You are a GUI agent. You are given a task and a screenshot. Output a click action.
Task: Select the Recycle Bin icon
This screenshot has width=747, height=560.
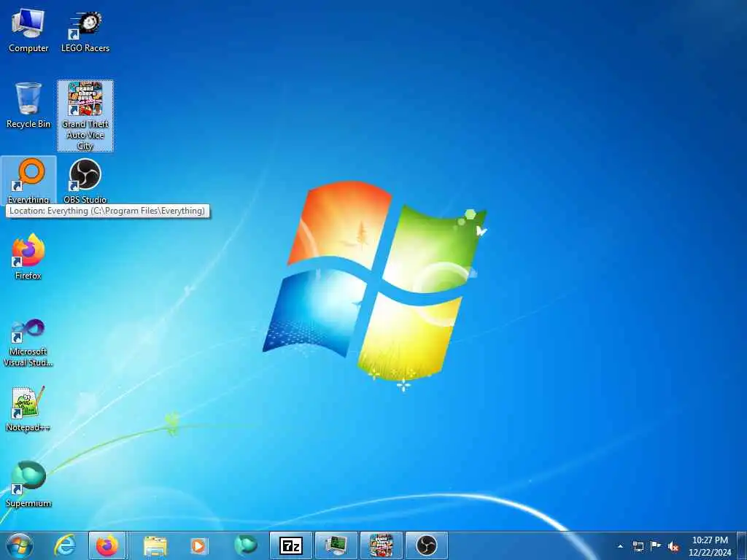(x=28, y=106)
